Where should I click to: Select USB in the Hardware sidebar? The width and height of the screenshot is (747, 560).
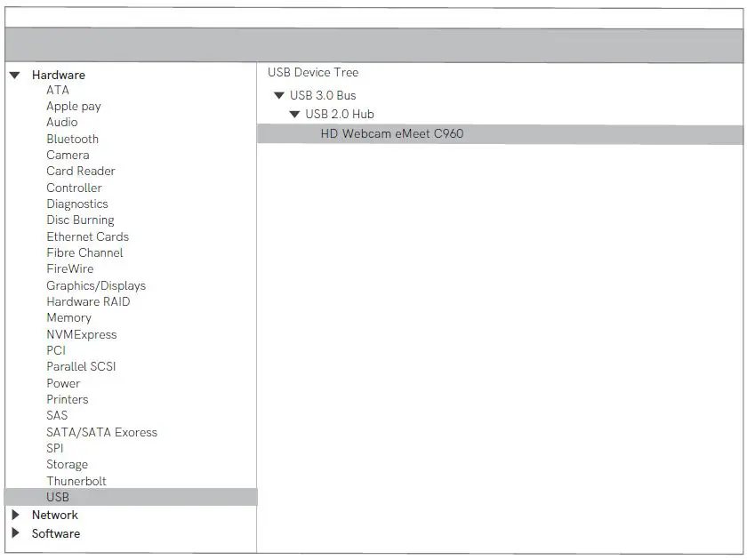[x=58, y=497]
